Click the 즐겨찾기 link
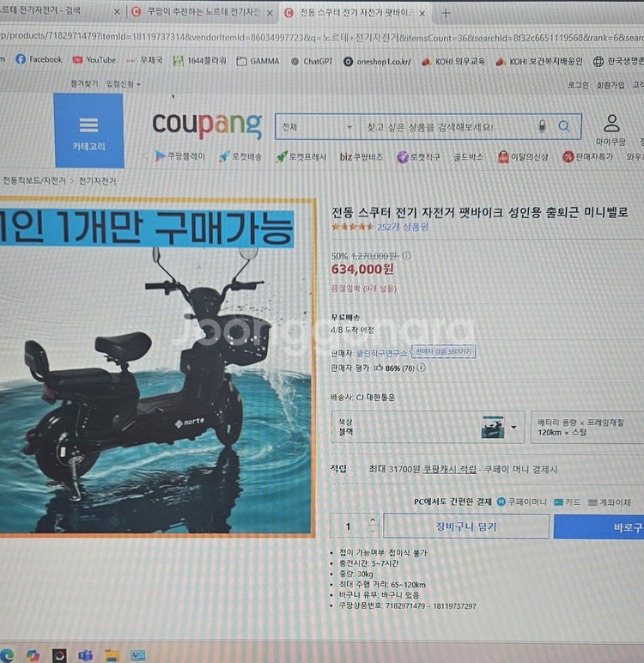Image resolution: width=644 pixels, height=663 pixels. click(x=84, y=83)
